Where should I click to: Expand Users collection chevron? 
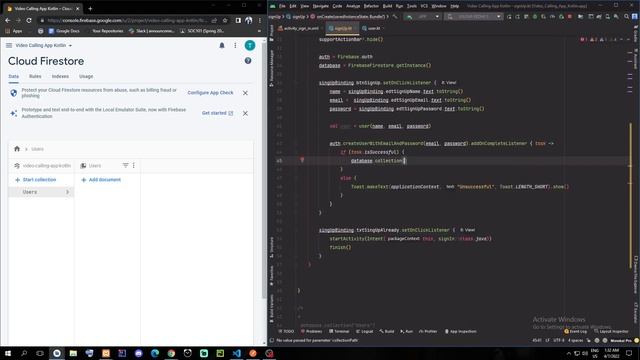[x=67, y=192]
